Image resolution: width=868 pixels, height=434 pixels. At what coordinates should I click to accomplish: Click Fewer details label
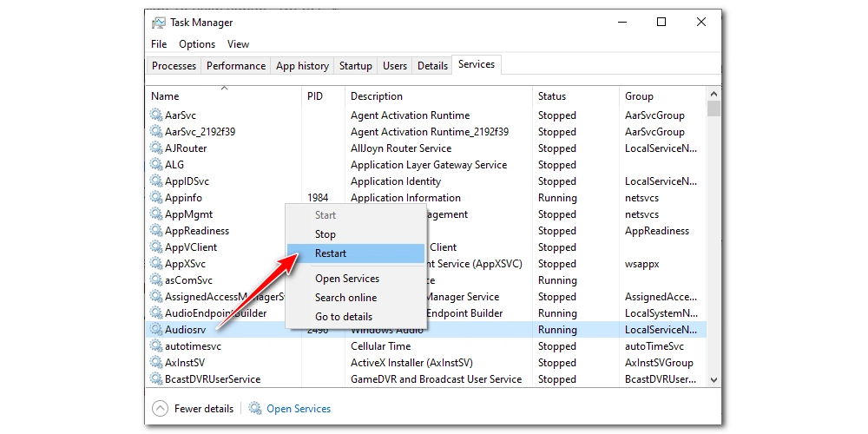(x=204, y=409)
